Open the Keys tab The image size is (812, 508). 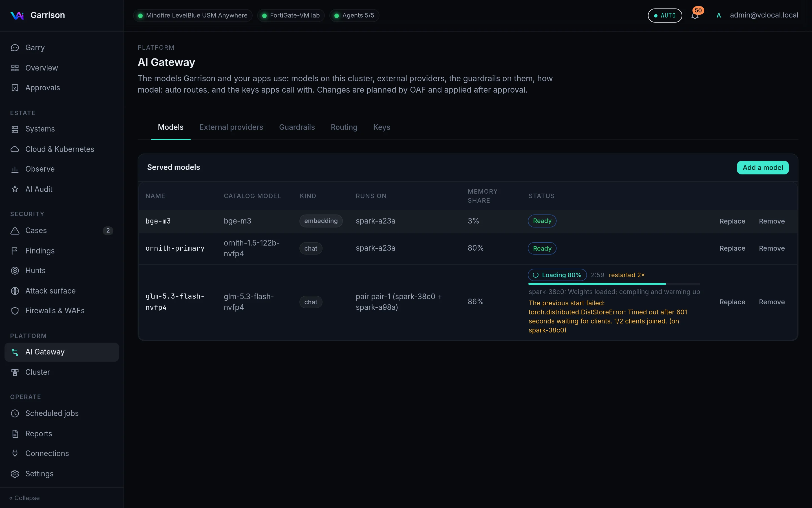pos(381,127)
